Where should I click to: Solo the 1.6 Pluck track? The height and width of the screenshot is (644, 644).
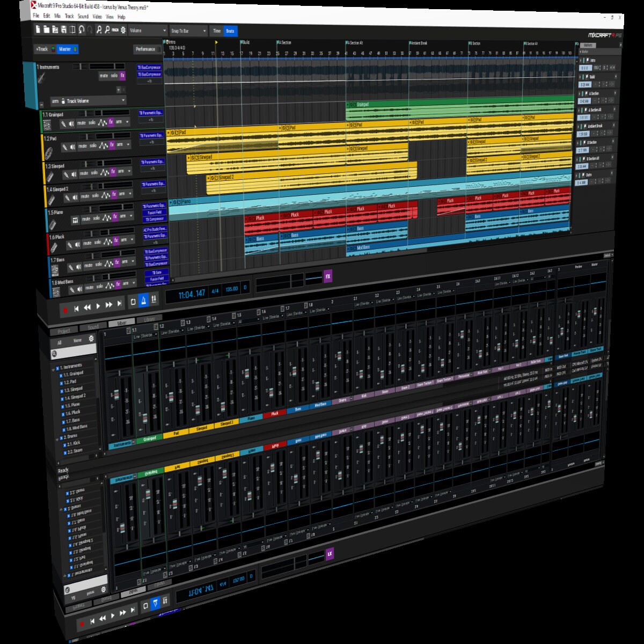pos(98,243)
